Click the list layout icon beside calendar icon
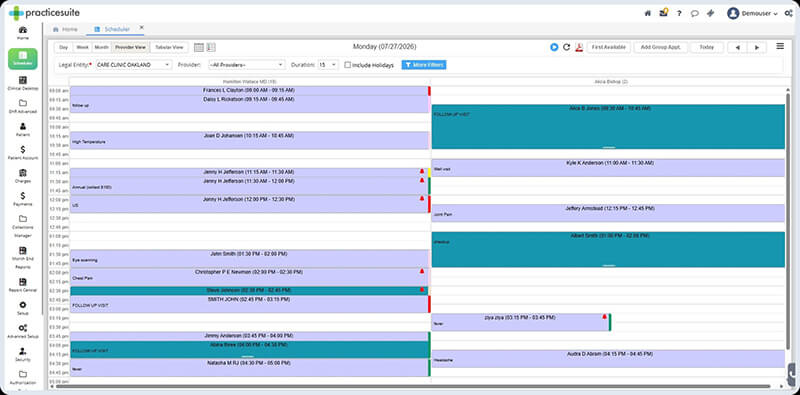The height and width of the screenshot is (395, 800). pyautogui.click(x=211, y=47)
